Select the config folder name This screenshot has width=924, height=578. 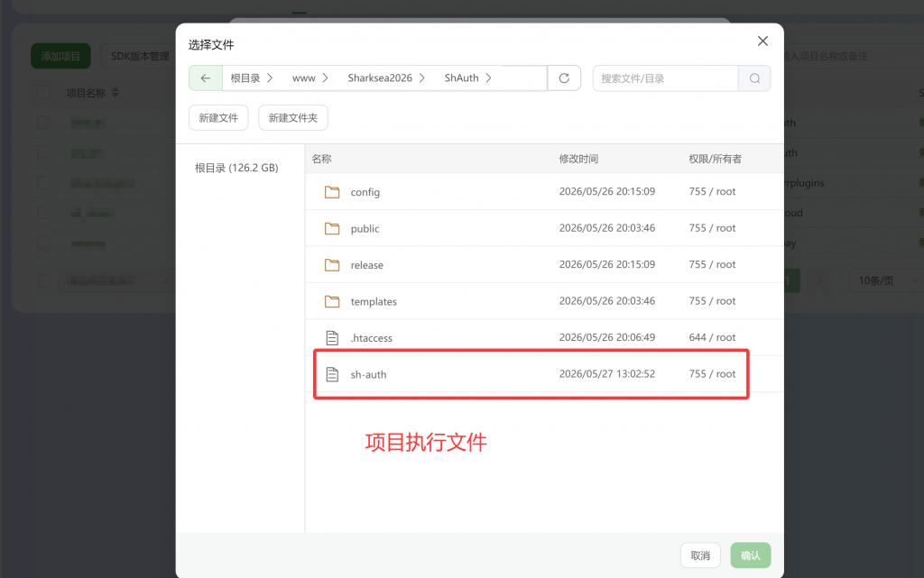pos(365,192)
